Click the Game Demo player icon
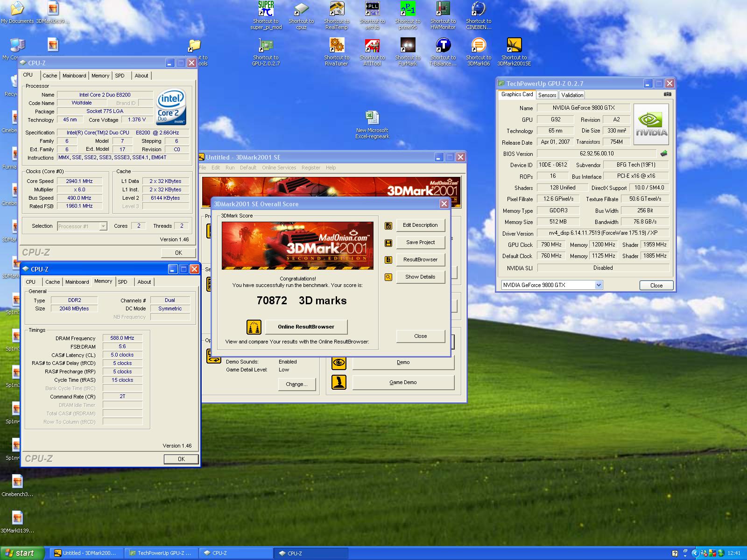The height and width of the screenshot is (560, 747). click(x=339, y=382)
